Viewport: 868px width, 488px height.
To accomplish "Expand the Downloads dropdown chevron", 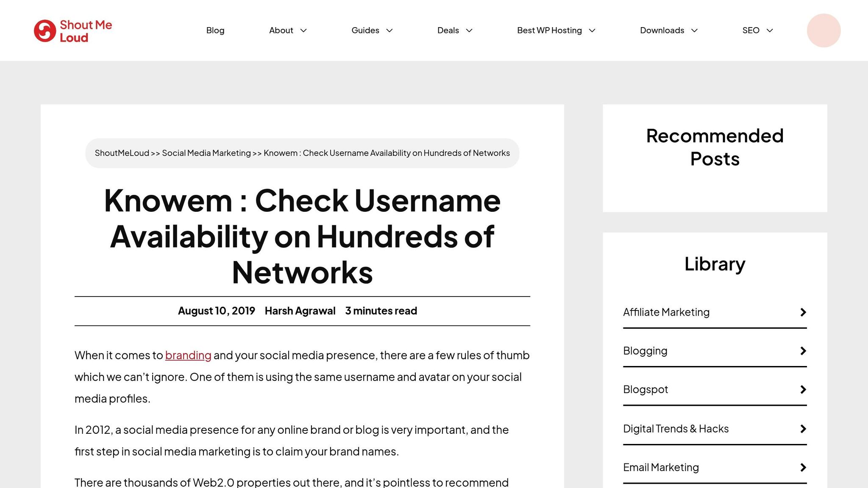I will click(694, 30).
